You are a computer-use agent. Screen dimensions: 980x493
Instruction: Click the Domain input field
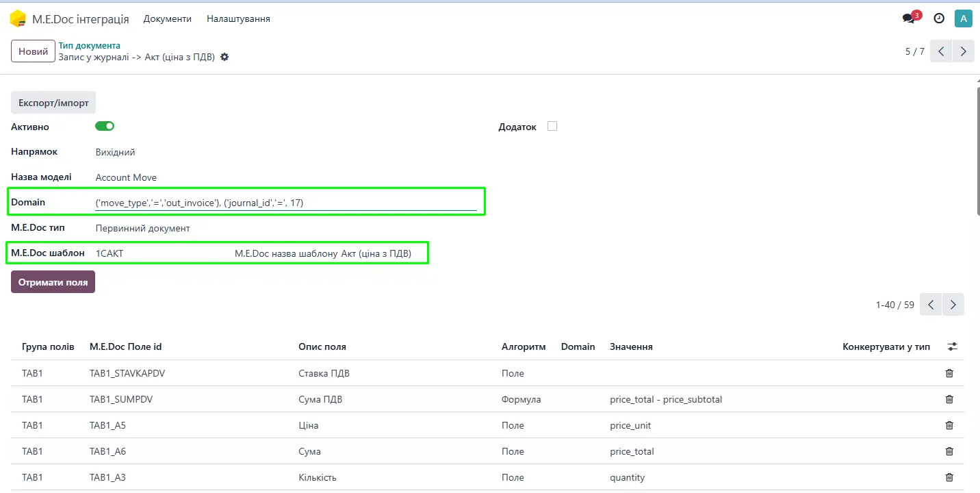pos(285,203)
